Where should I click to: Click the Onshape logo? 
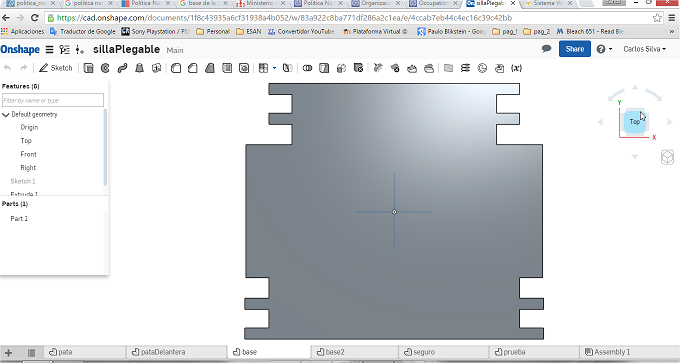(20, 49)
